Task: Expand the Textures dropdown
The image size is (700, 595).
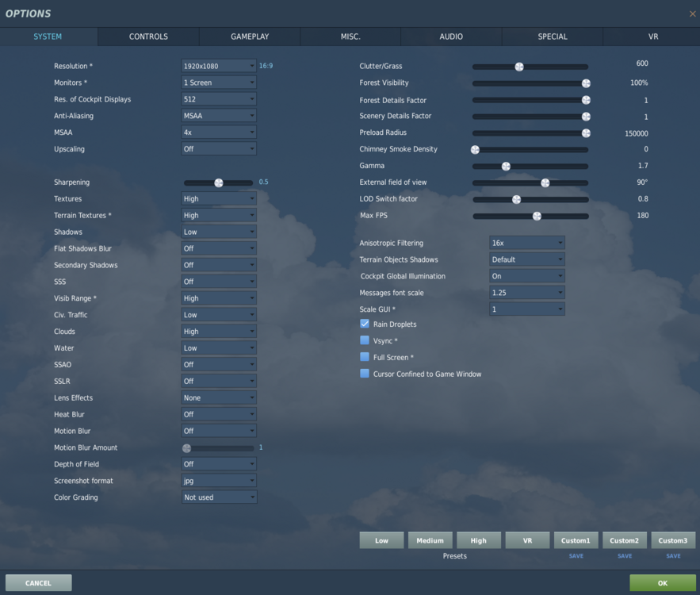Action: click(219, 198)
